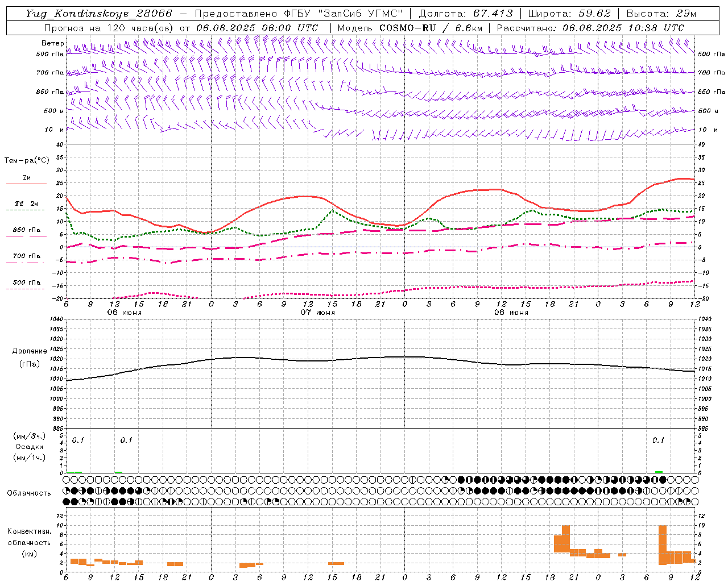Click the '500 м' wind level label on left
728x582 pixels.
pos(55,111)
